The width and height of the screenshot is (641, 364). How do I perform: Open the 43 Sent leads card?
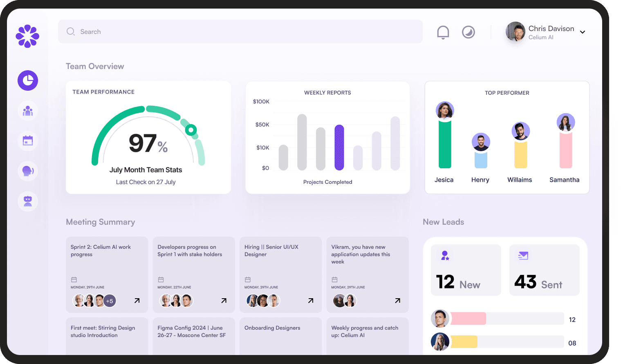pos(545,270)
